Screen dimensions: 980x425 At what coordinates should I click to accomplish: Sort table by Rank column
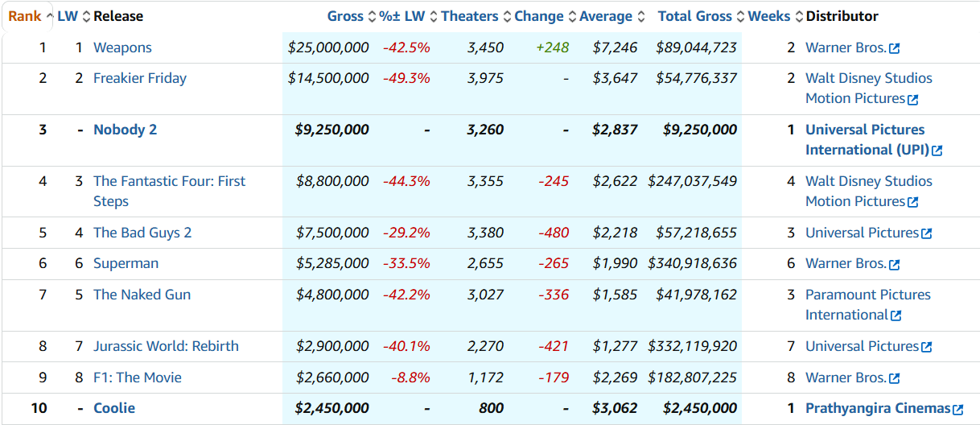click(24, 16)
